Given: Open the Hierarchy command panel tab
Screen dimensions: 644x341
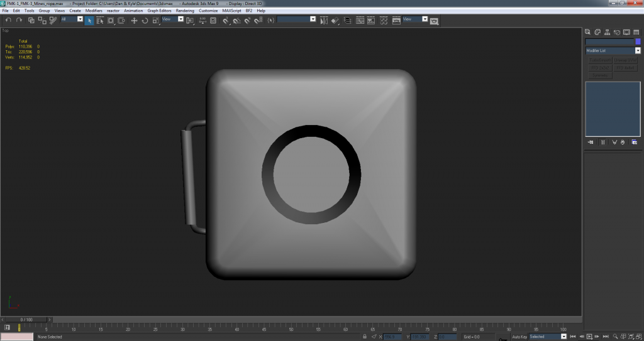Looking at the screenshot, I should [x=608, y=31].
